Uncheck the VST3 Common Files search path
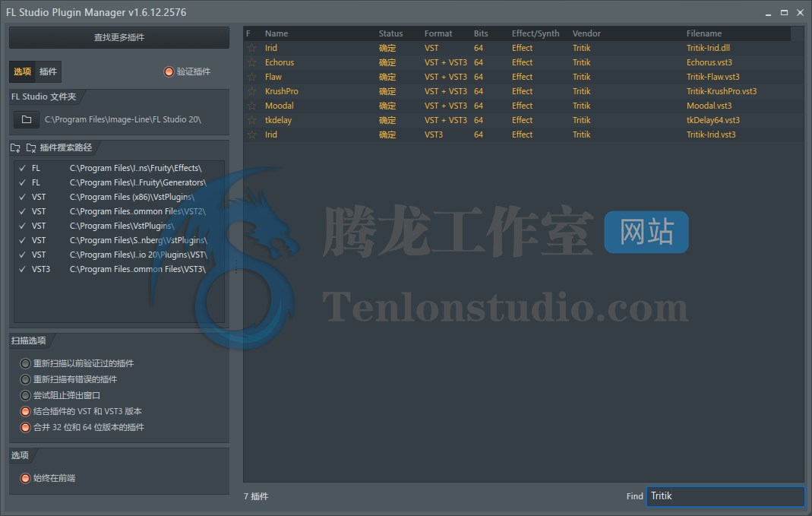The width and height of the screenshot is (812, 516). pyautogui.click(x=22, y=270)
